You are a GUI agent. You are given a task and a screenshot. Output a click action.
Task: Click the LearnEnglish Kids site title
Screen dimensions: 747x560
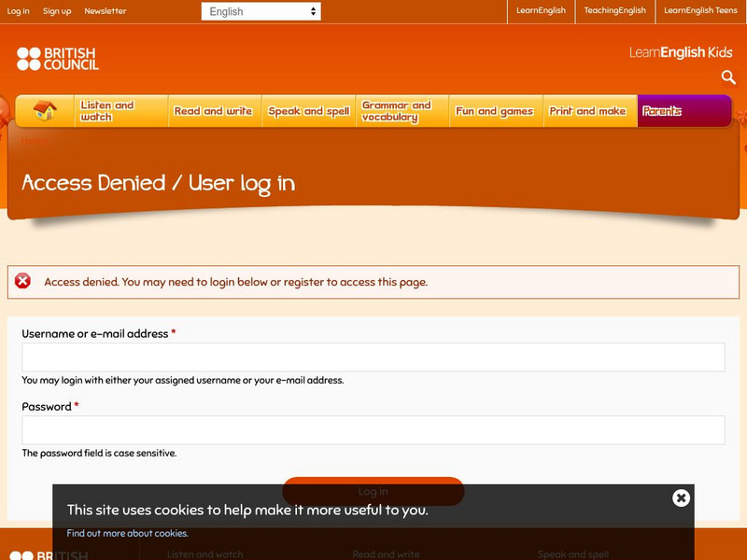pyautogui.click(x=681, y=52)
